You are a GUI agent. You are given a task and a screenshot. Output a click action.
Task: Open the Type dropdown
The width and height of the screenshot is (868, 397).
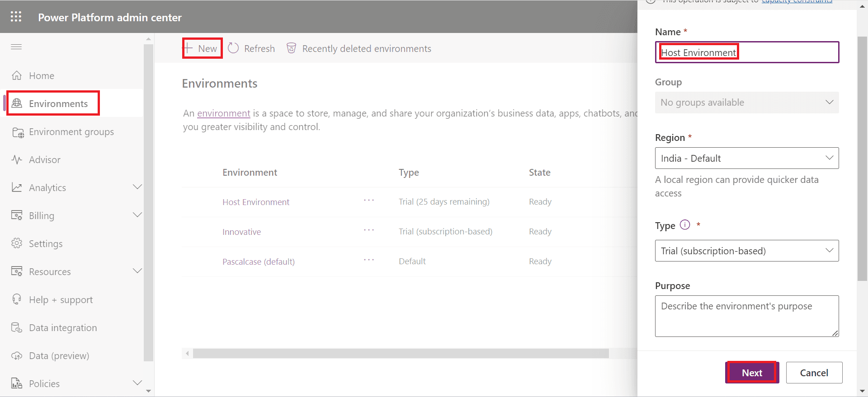[746, 251]
